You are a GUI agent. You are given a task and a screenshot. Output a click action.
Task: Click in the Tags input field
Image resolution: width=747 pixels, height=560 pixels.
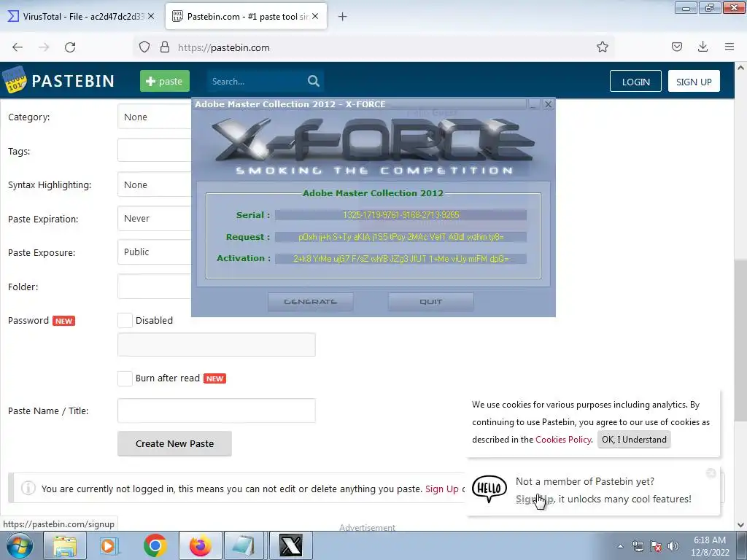tap(155, 150)
